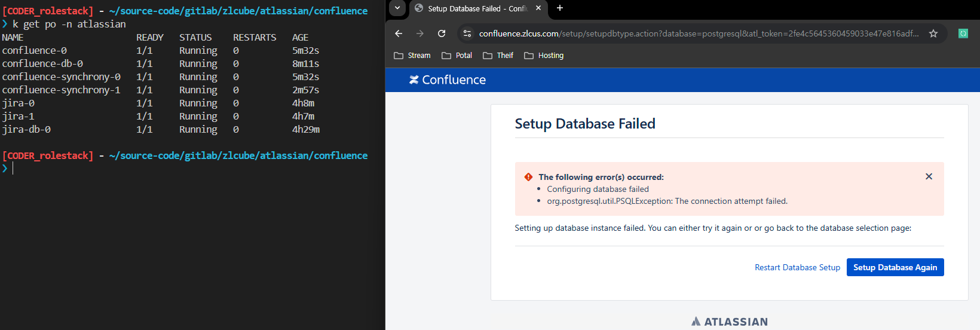
Task: Open the Hosting bookmark folder
Action: (544, 56)
